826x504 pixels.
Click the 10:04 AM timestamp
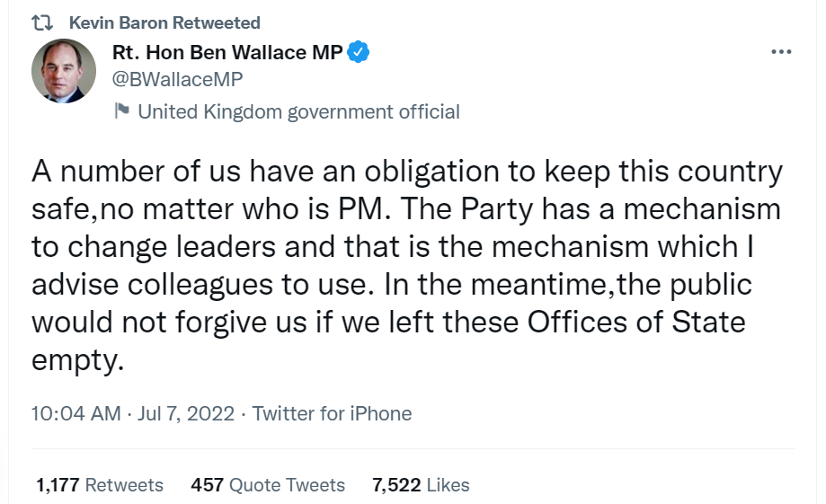tap(75, 414)
